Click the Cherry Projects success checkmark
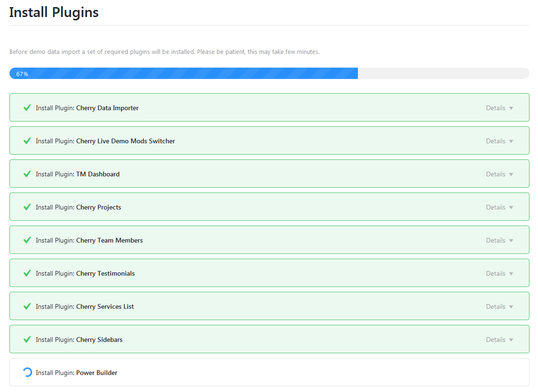This screenshot has height=392, width=538. point(27,207)
